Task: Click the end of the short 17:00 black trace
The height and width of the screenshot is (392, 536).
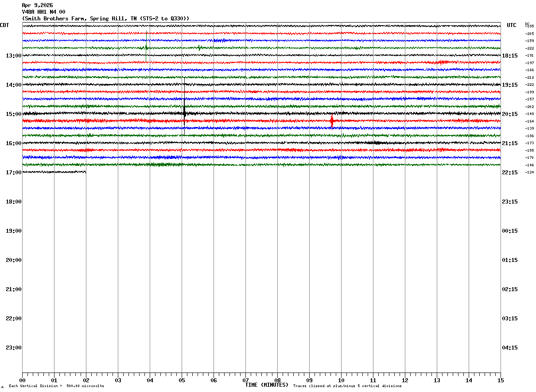Action: coord(85,172)
